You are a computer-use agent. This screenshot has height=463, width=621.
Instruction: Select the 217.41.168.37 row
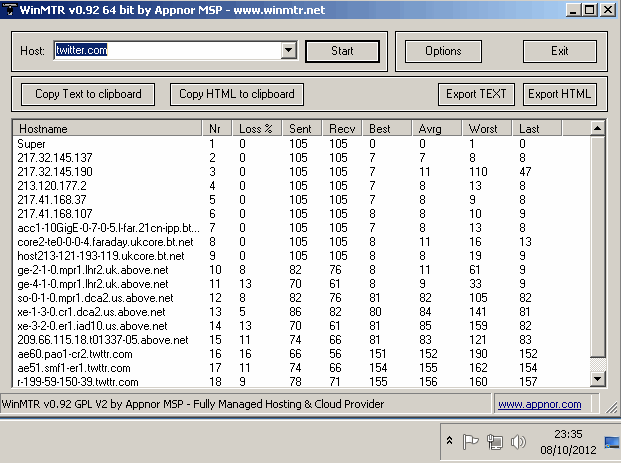(x=302, y=200)
